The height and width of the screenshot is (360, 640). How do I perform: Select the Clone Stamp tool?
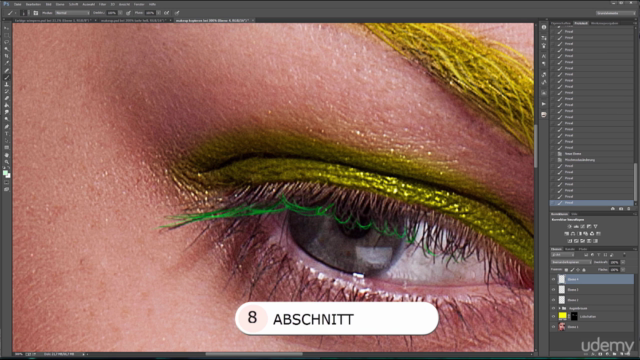tap(7, 84)
